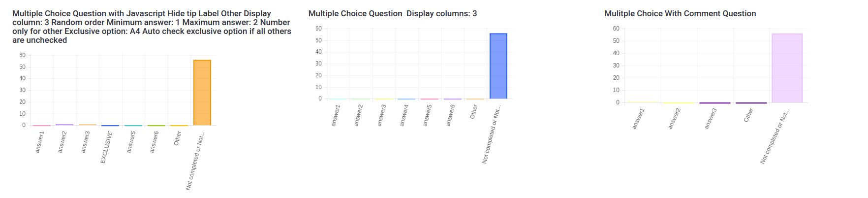This screenshot has height=198, width=868.
Task: Click the answer6 label in the middle chart
Action: pos(450,116)
